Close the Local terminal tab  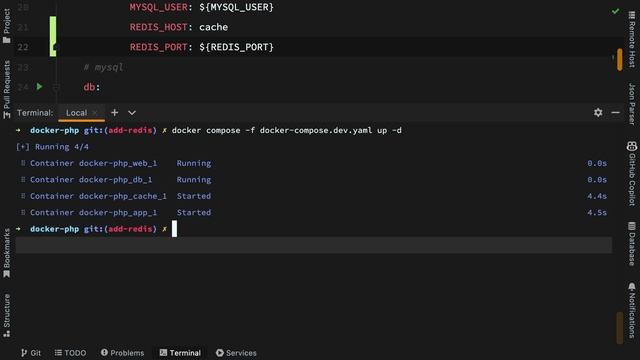click(95, 113)
